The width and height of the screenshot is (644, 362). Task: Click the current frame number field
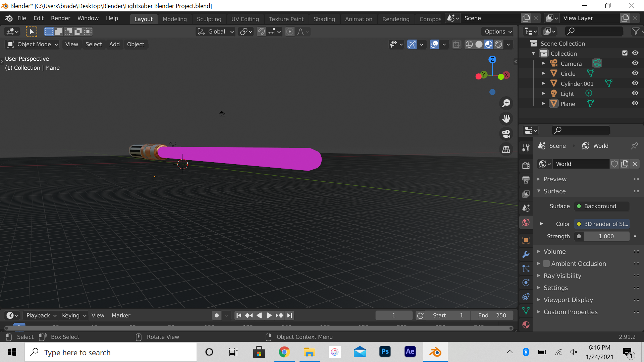coord(394,315)
